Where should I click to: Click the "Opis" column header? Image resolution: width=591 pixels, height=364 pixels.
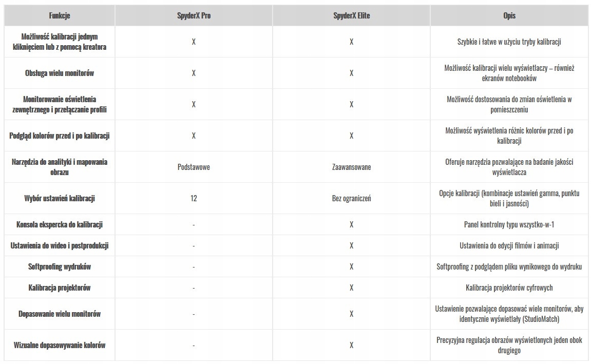click(509, 15)
